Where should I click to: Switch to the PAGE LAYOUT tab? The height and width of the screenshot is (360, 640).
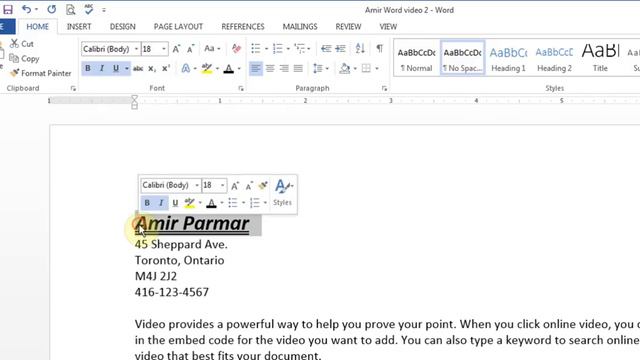pyautogui.click(x=178, y=27)
